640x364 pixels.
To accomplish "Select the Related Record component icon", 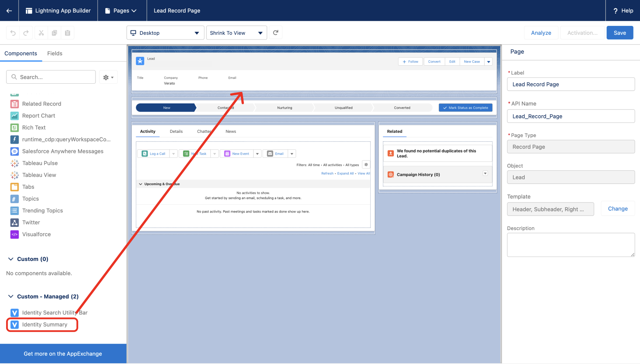I will (x=14, y=104).
